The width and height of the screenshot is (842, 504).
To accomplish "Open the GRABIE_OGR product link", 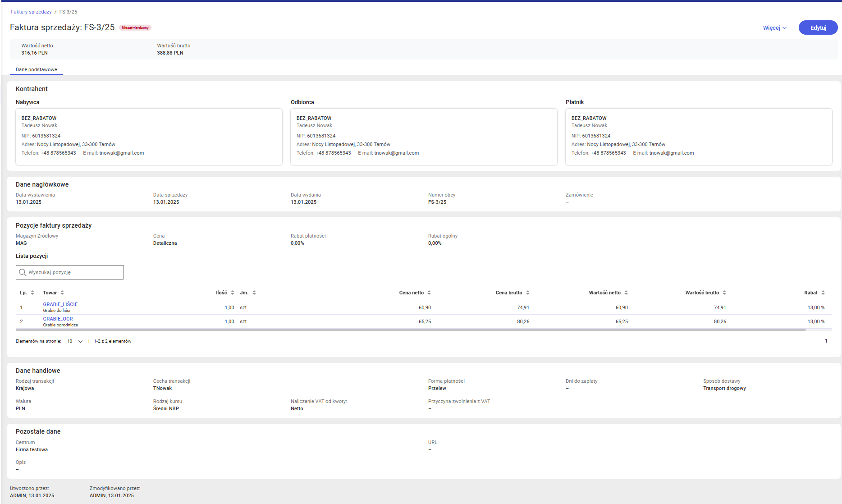I will 58,319.
